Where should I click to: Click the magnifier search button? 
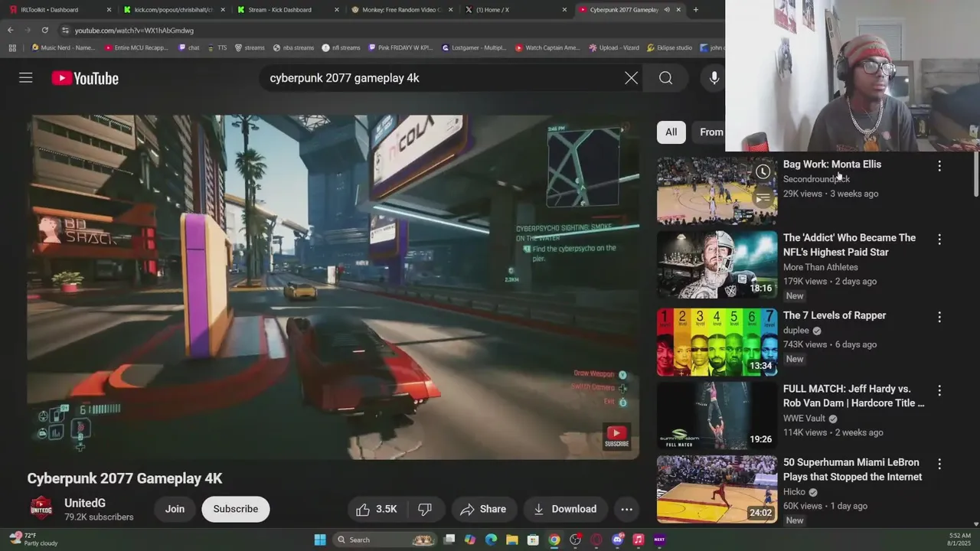click(665, 78)
